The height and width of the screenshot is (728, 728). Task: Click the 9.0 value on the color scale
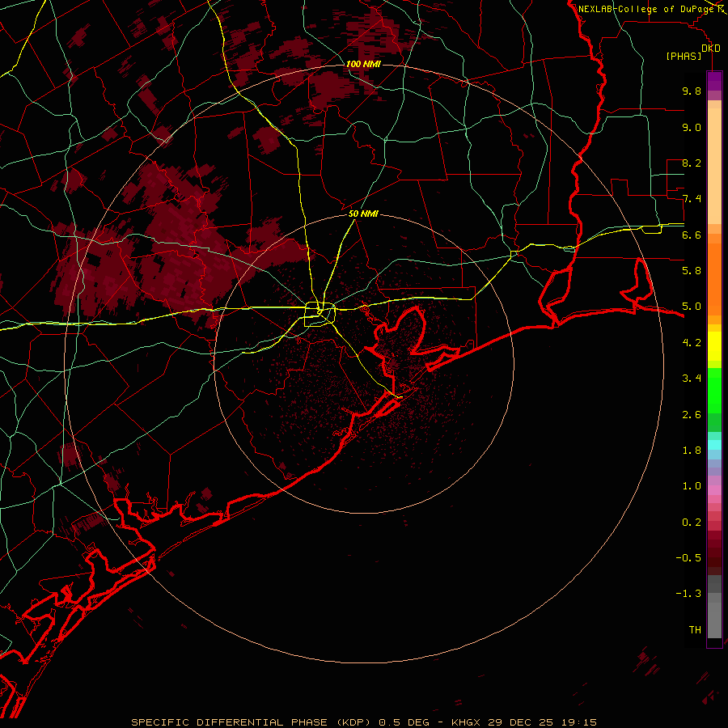point(692,127)
